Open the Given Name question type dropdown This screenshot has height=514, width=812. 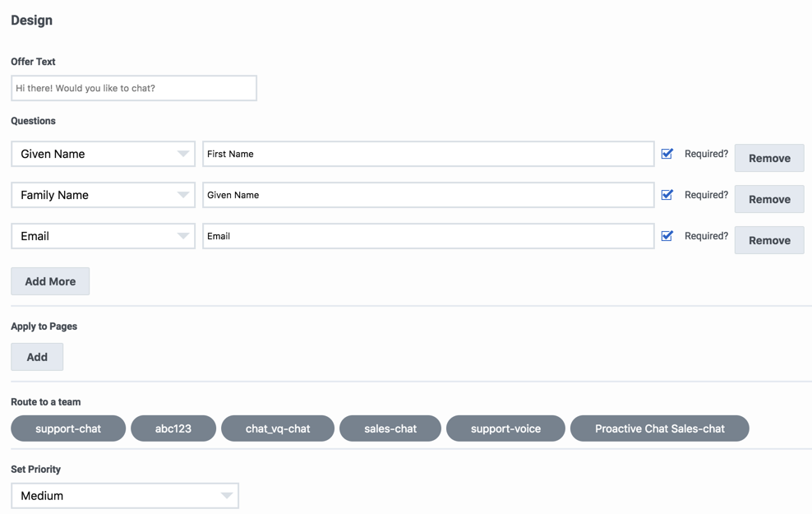[103, 154]
